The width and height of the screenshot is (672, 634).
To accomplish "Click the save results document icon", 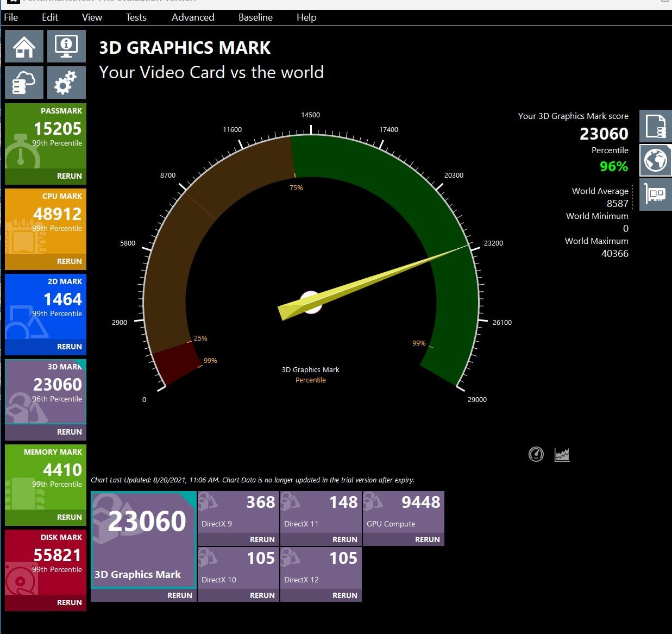I will pos(655,127).
